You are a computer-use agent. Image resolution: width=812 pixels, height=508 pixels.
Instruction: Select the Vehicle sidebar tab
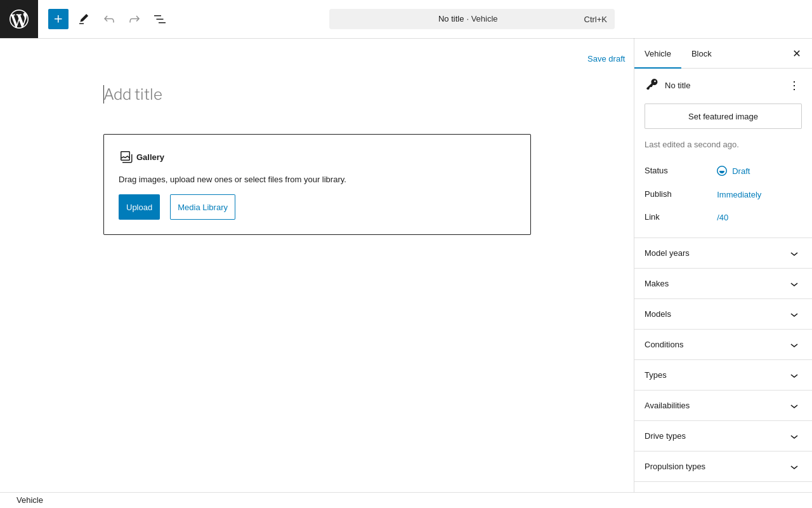(x=658, y=53)
